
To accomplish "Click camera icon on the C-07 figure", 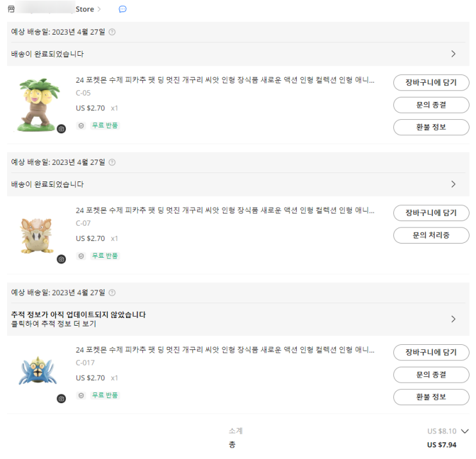I will click(62, 259).
